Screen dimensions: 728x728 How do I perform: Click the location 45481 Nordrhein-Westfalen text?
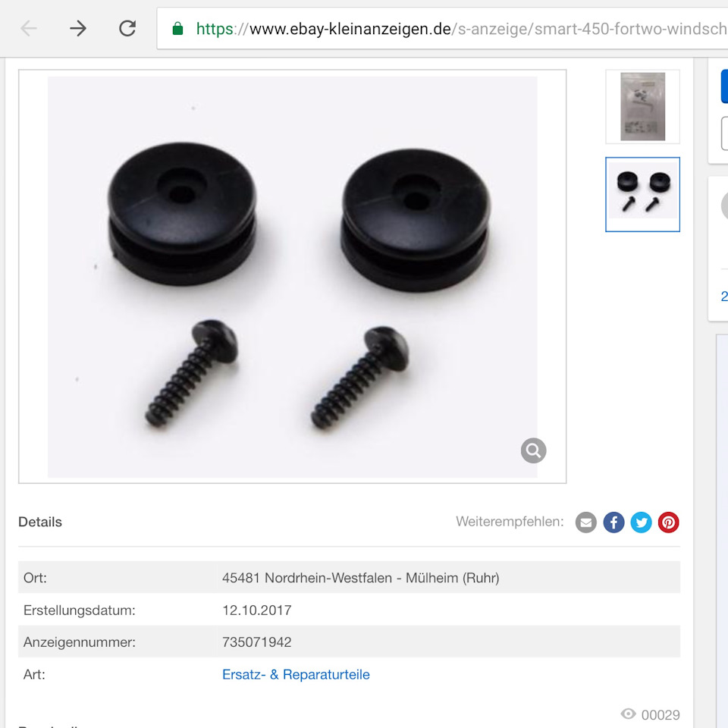[x=361, y=578]
